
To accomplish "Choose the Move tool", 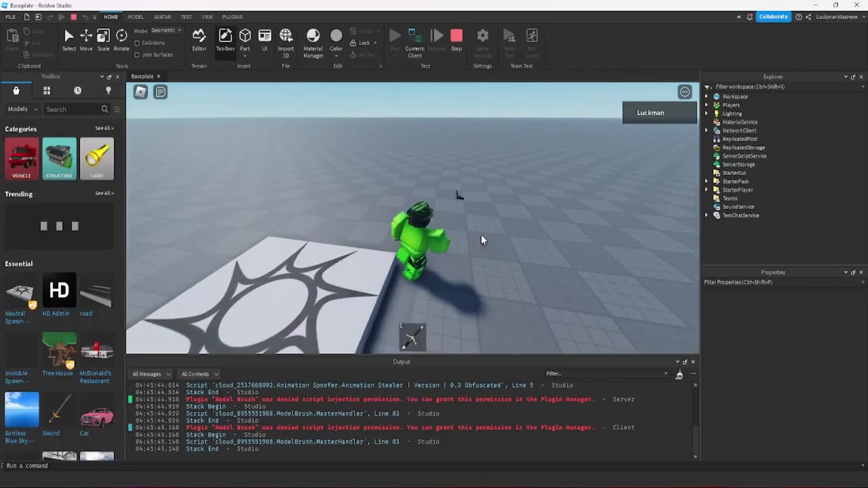I will pyautogui.click(x=86, y=40).
